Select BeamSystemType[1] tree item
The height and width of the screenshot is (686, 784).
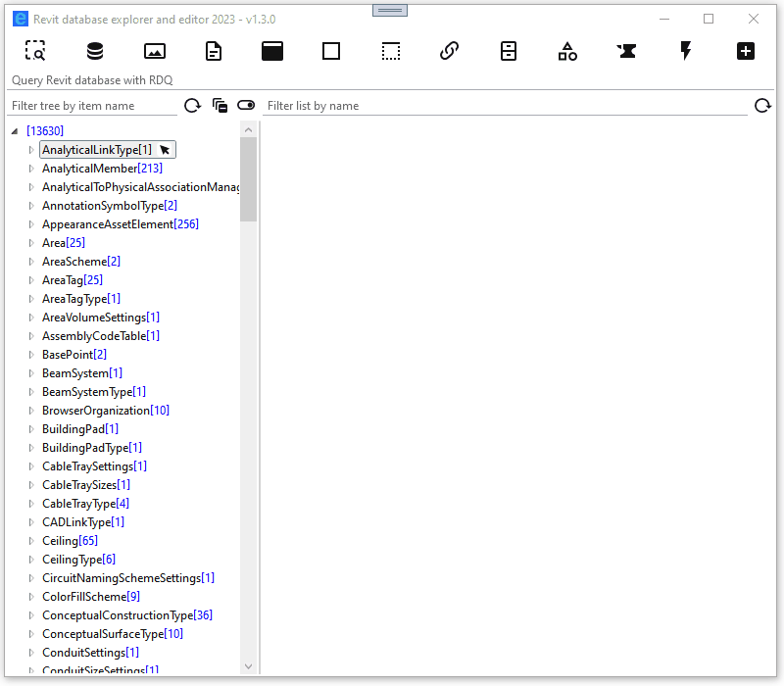[x=94, y=391]
